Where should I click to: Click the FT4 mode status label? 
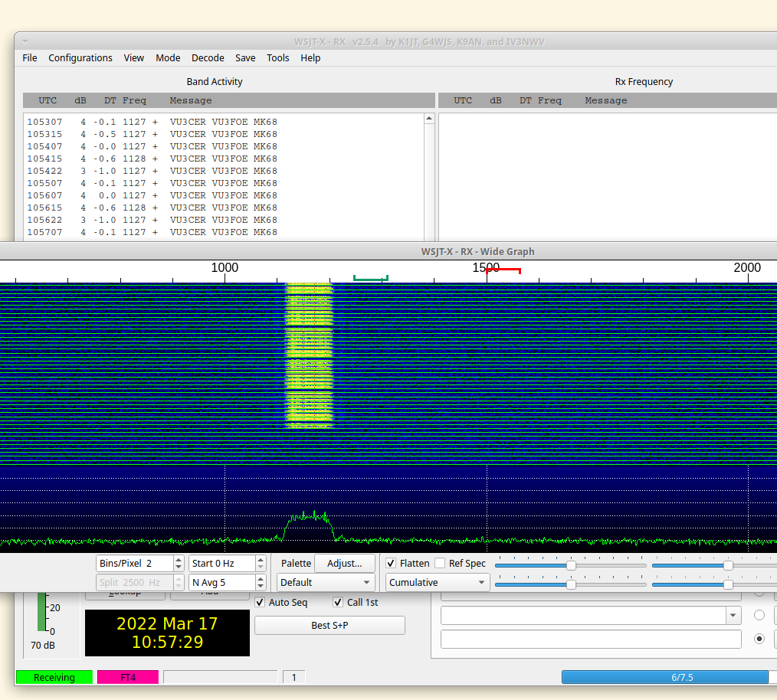[x=128, y=677]
